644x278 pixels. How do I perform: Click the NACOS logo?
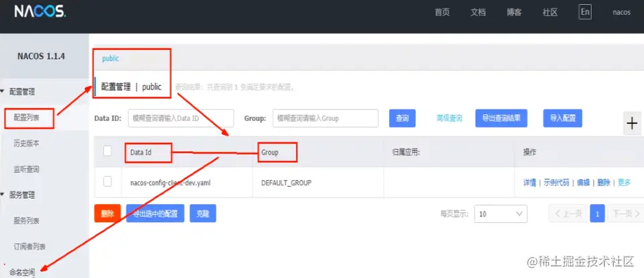40,11
